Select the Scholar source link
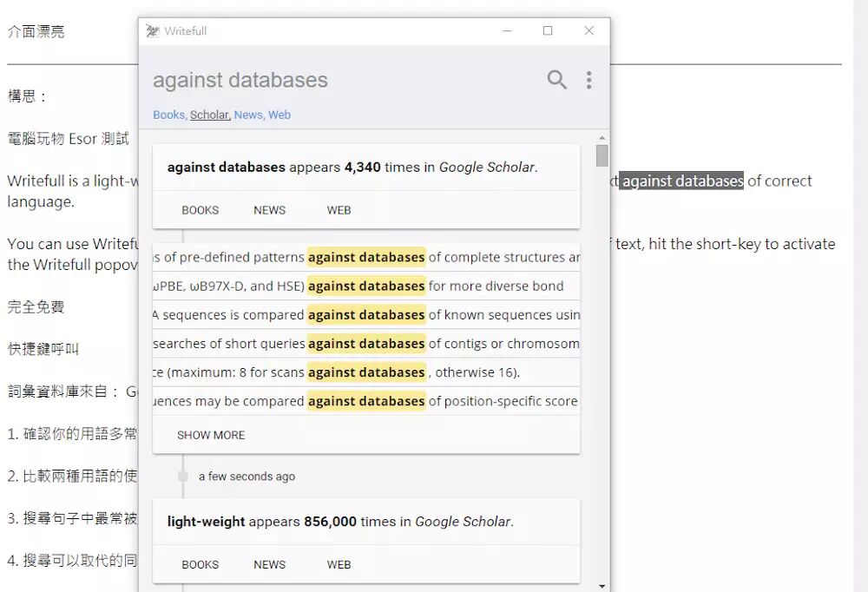 click(x=209, y=115)
